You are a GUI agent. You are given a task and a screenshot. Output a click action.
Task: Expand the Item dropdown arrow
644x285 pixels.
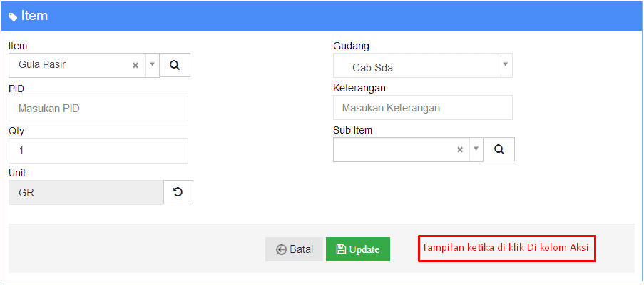(153, 64)
